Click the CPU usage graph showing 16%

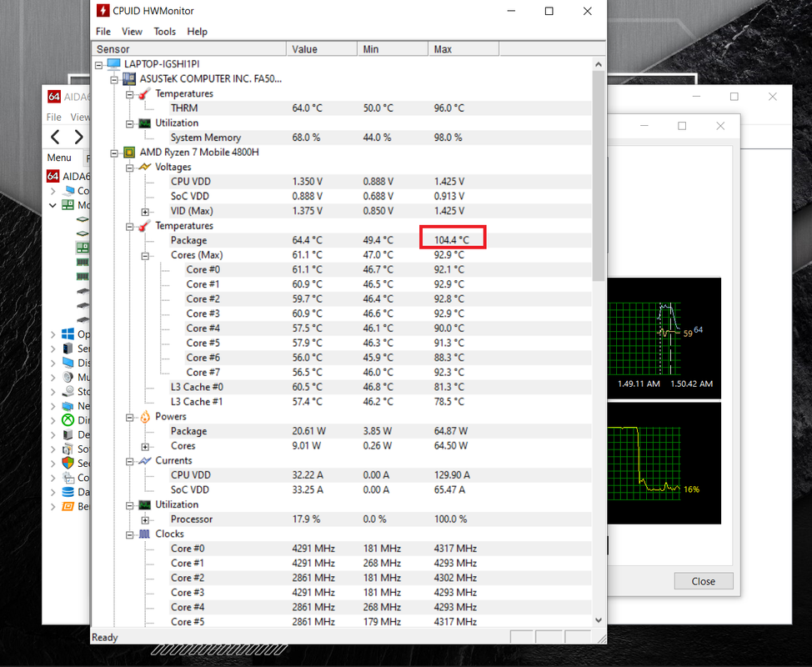click(664, 464)
